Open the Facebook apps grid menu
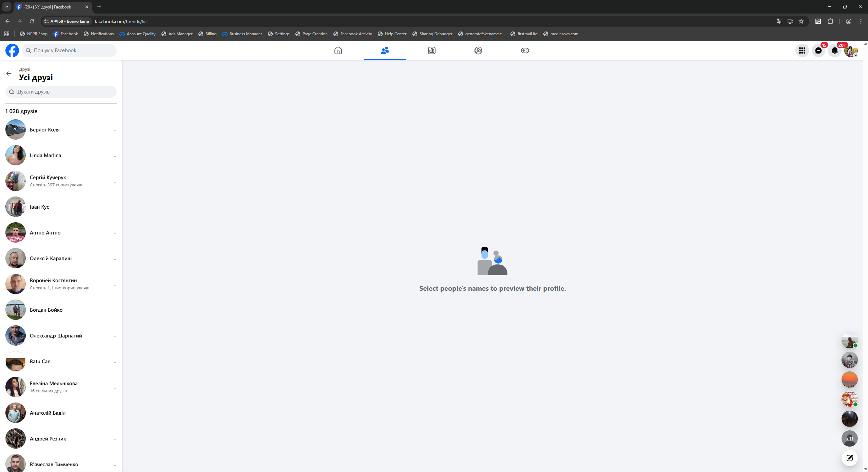This screenshot has height=472, width=868. pos(802,50)
